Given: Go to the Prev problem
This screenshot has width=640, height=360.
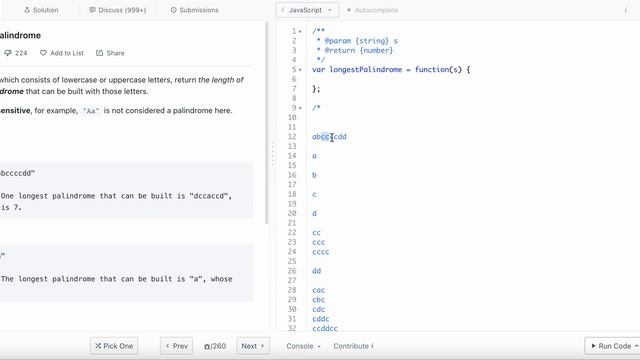Looking at the screenshot, I should click(176, 346).
